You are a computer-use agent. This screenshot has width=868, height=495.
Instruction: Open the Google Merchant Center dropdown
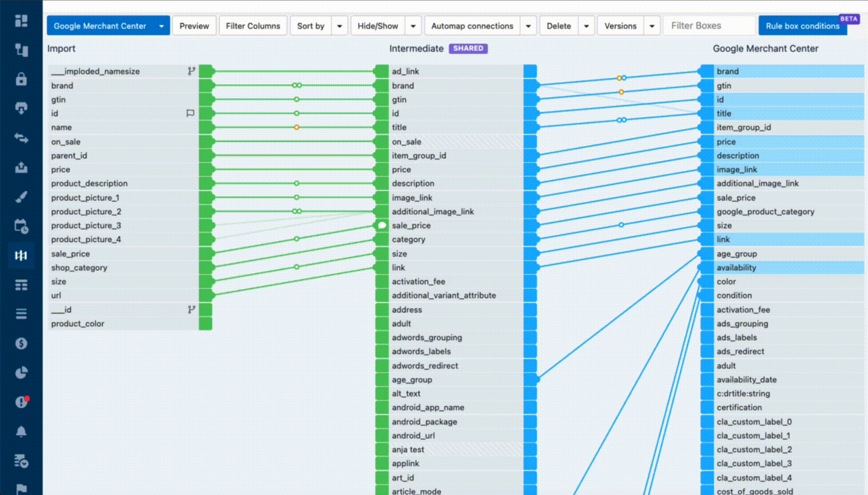click(x=161, y=26)
